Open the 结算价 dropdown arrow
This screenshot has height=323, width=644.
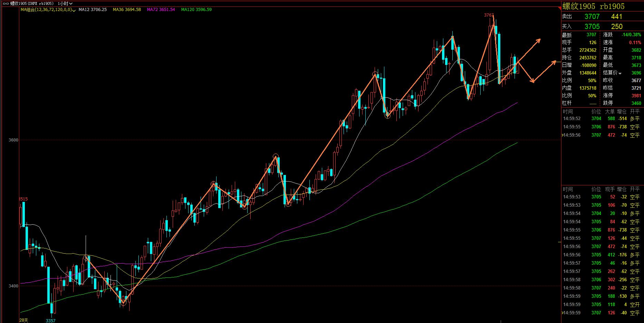point(620,73)
